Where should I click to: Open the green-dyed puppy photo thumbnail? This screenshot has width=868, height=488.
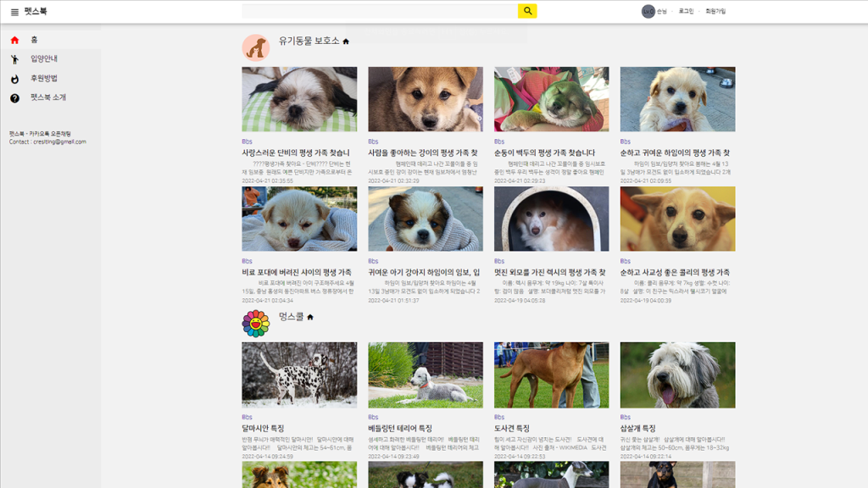click(x=551, y=99)
